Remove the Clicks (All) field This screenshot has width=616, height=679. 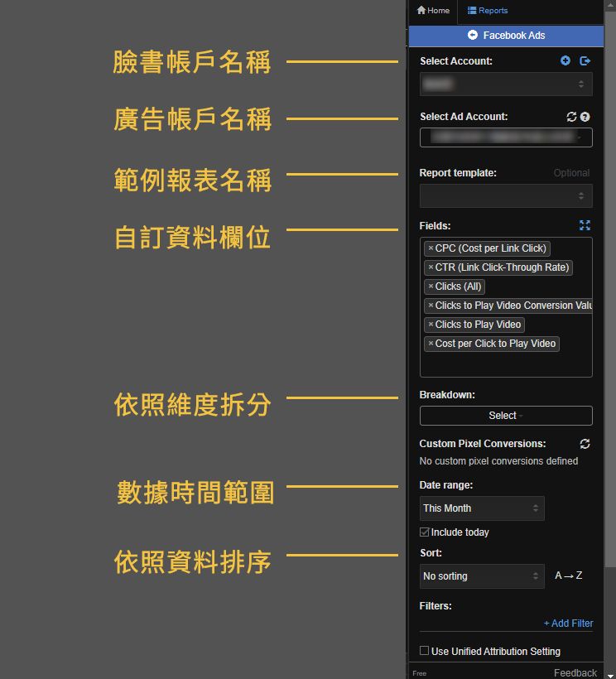click(x=431, y=286)
